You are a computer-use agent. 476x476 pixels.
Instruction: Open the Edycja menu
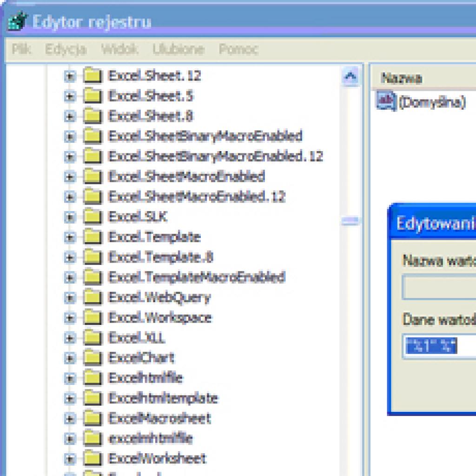(x=66, y=49)
